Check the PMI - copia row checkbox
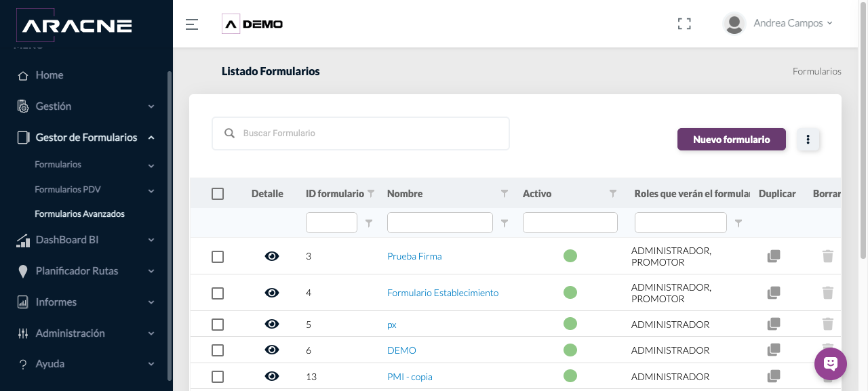Screen dimensions: 868x391 point(218,377)
